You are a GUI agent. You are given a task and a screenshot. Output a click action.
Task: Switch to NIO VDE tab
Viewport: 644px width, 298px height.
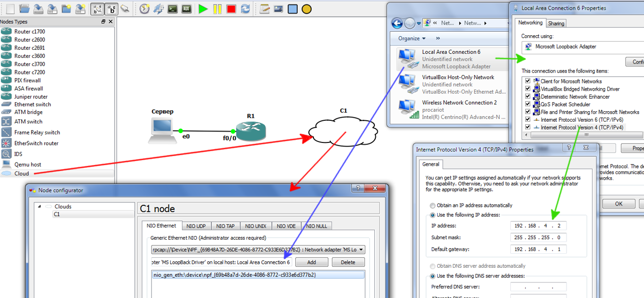click(286, 226)
